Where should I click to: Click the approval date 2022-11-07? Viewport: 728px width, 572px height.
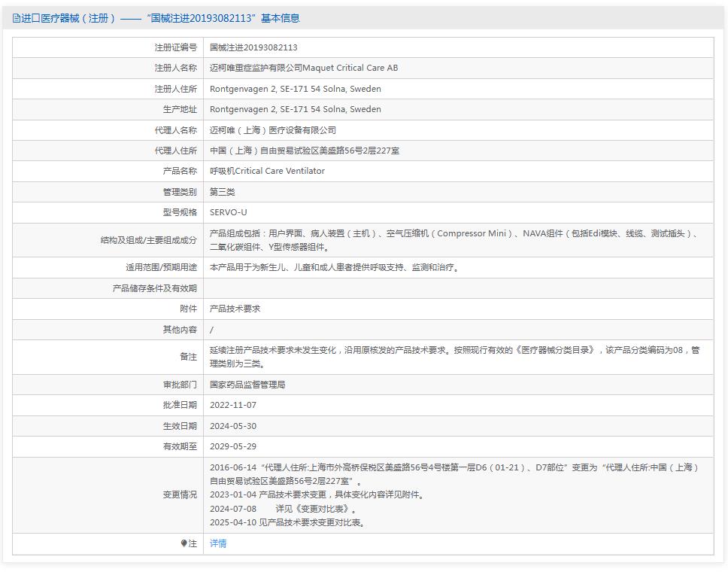pos(233,405)
